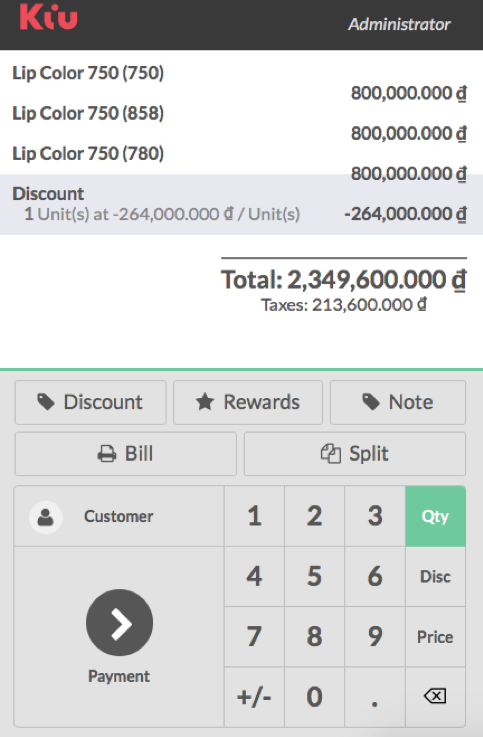Screen dimensions: 483x737
Task: Click the Customer person icon
Action: (46, 517)
